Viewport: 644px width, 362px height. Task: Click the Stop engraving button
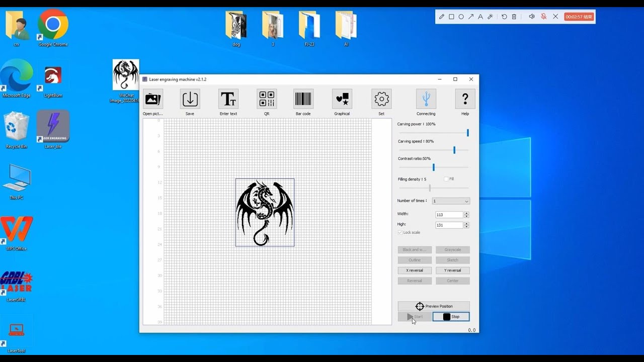click(x=451, y=317)
